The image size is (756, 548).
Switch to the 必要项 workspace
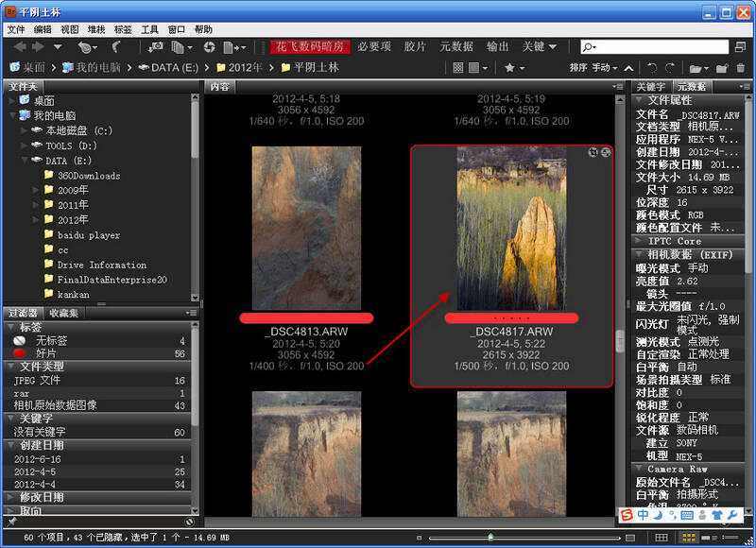pyautogui.click(x=374, y=46)
